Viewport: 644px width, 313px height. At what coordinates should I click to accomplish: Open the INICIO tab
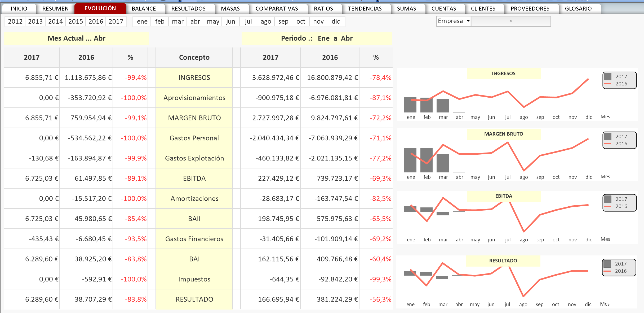pos(19,8)
